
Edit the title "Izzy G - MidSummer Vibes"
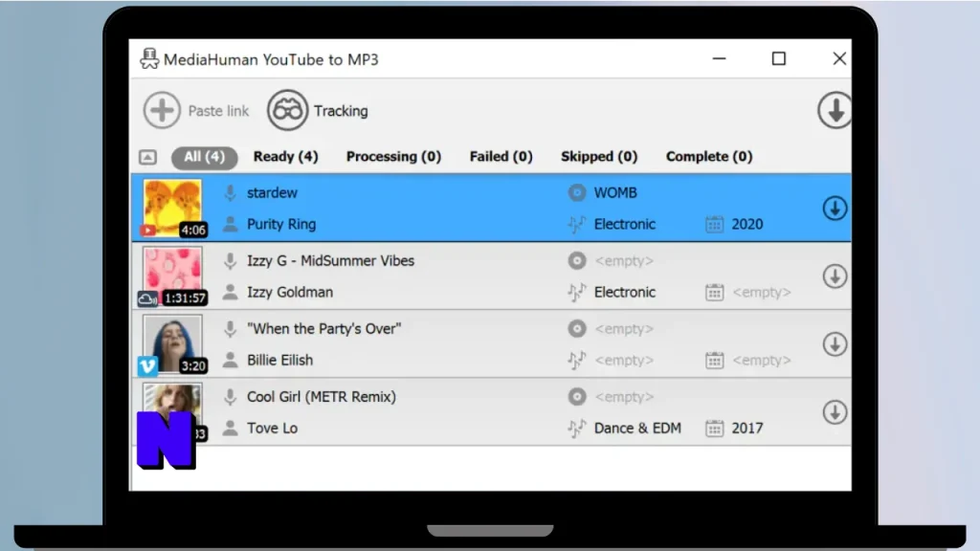[x=330, y=261]
